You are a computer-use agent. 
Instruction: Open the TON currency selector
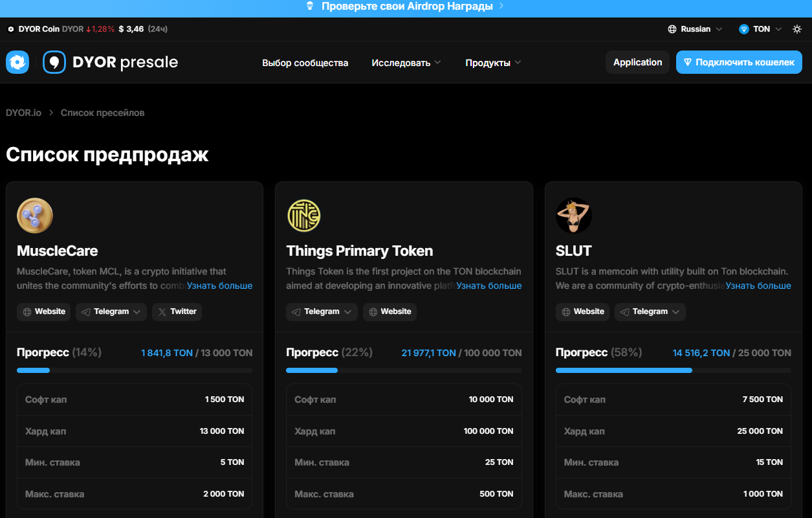click(760, 29)
